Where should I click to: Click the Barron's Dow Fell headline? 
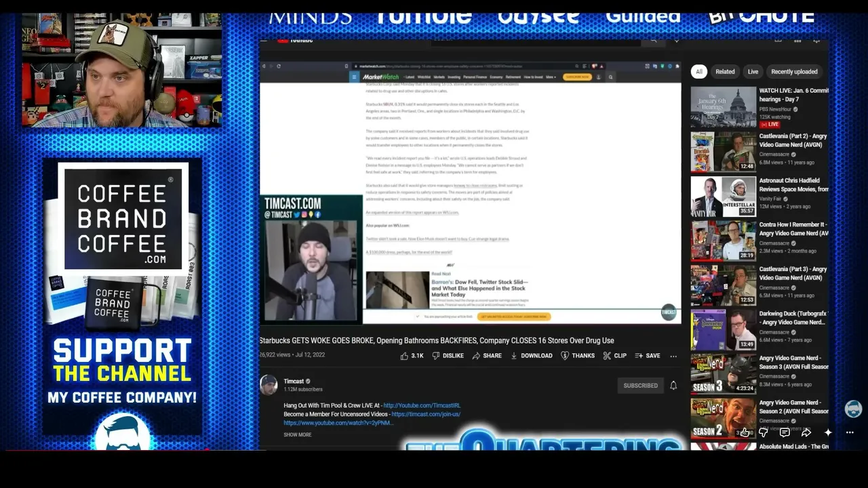point(479,287)
